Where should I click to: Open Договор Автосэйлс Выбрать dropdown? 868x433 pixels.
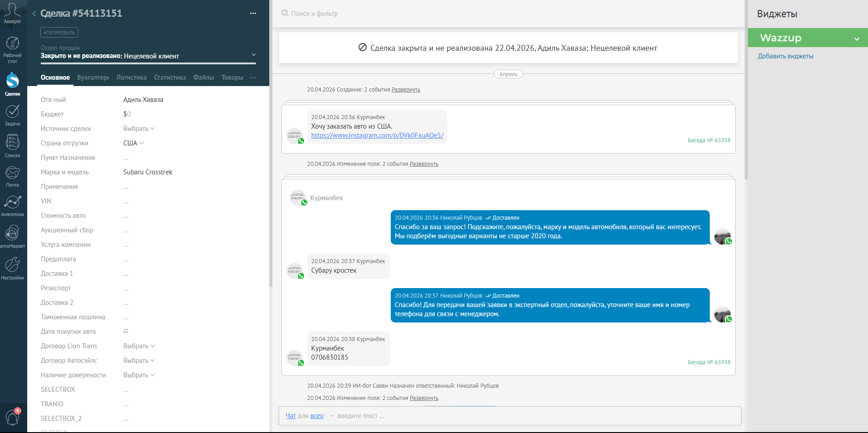pos(139,361)
